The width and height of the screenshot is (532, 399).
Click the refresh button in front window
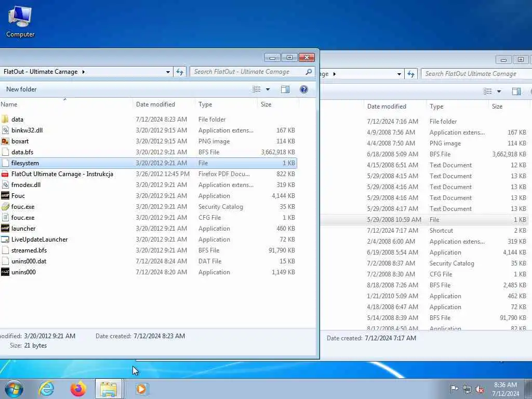click(x=179, y=72)
